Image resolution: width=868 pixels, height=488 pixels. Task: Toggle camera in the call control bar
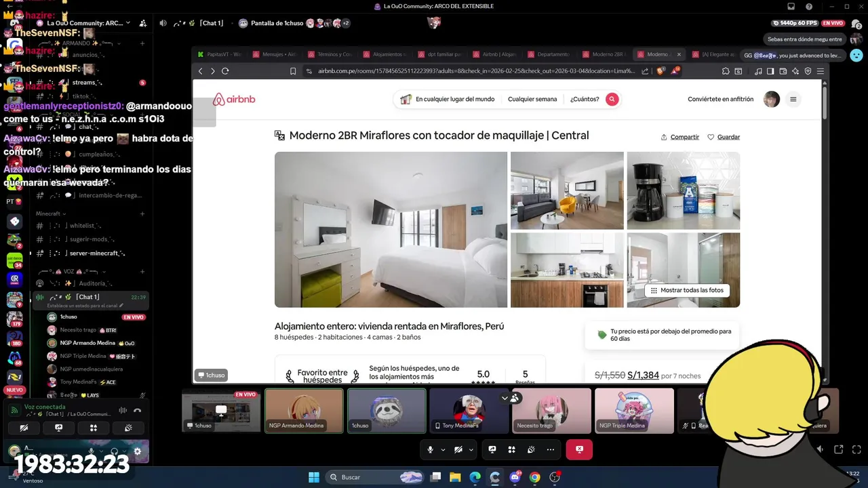click(458, 449)
